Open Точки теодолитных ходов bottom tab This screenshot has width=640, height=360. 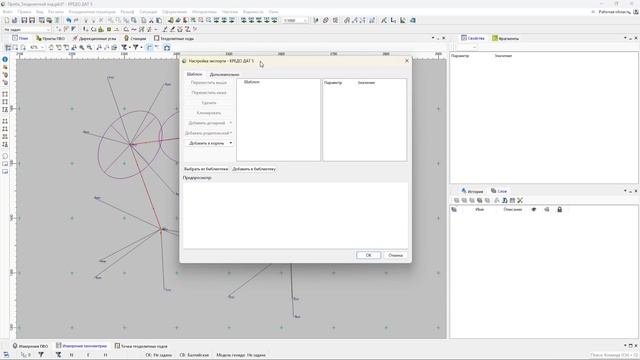point(141,346)
